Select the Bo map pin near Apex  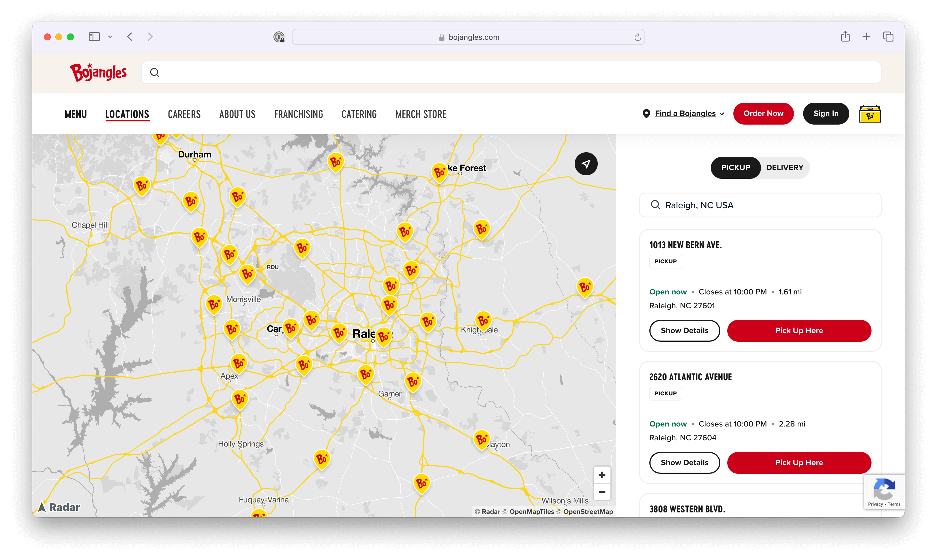coord(239,364)
